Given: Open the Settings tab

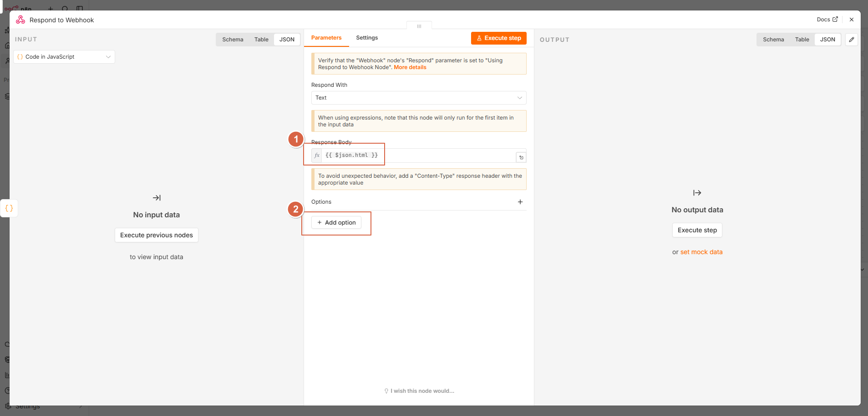Looking at the screenshot, I should [x=367, y=38].
